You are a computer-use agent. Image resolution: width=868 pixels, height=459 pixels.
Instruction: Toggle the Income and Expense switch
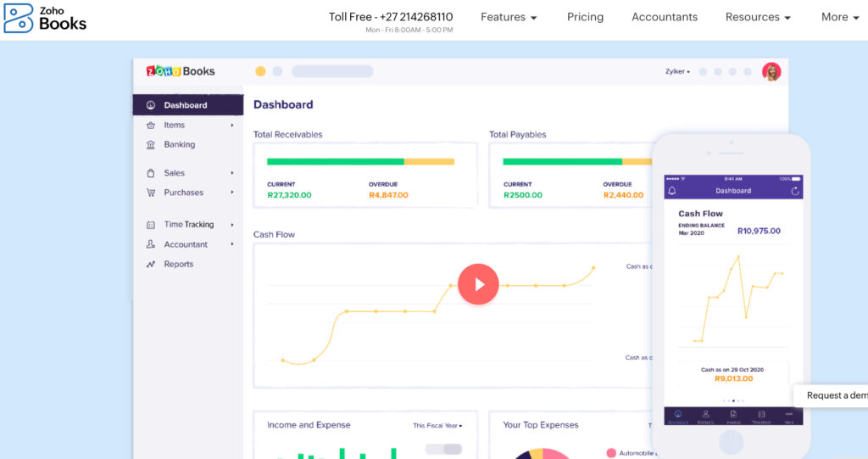click(x=443, y=449)
